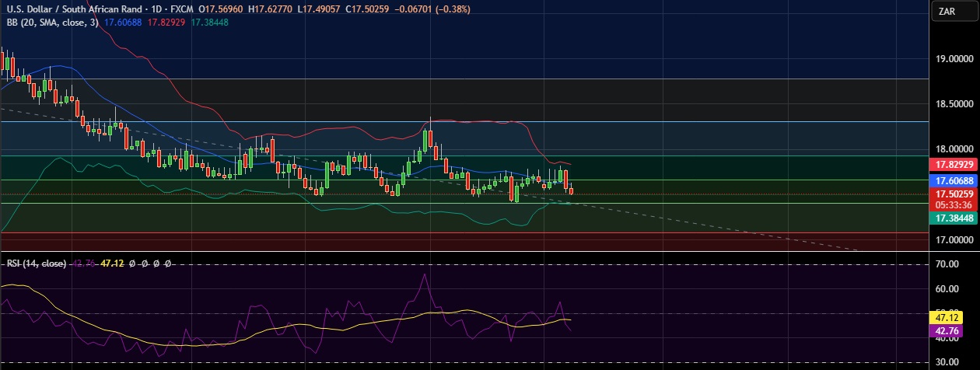Click the yellow 47.12 value in RSI legend
980x370 pixels.
click(x=114, y=264)
